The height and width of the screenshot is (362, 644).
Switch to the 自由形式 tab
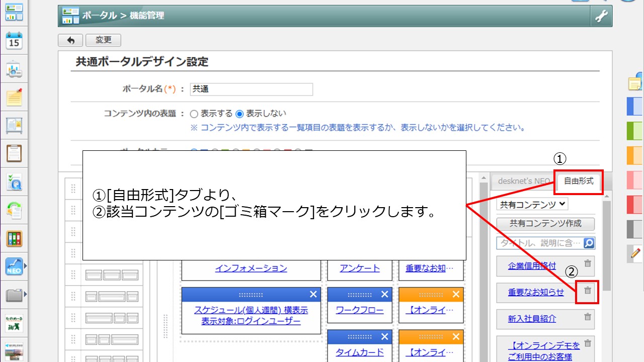coord(579,181)
